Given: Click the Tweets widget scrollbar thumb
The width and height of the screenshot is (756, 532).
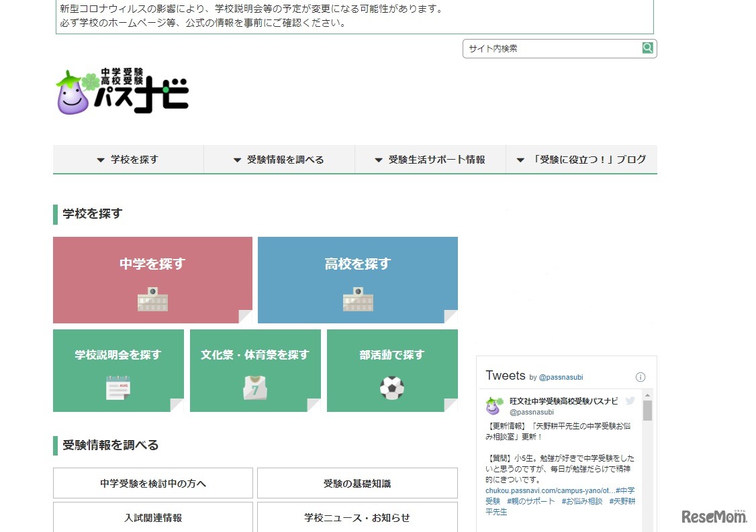Looking at the screenshot, I should coord(647,410).
